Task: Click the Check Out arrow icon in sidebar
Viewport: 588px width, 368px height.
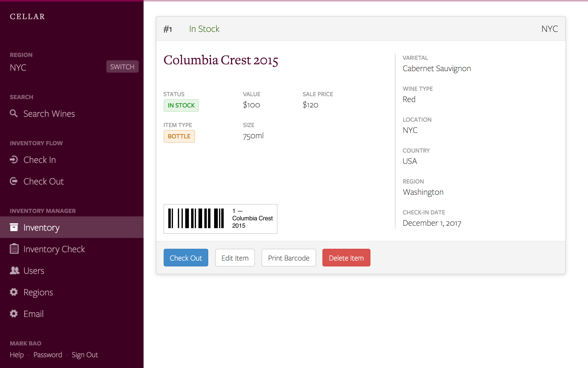Action: [14, 181]
